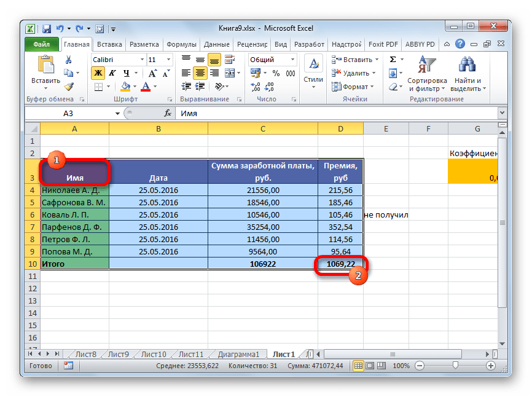
Task: Toggle center horizontal alignment
Action: pos(200,73)
